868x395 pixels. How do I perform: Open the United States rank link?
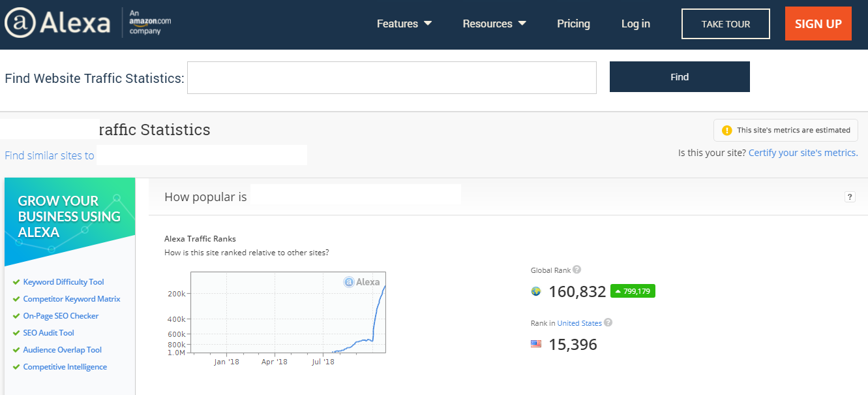(579, 323)
